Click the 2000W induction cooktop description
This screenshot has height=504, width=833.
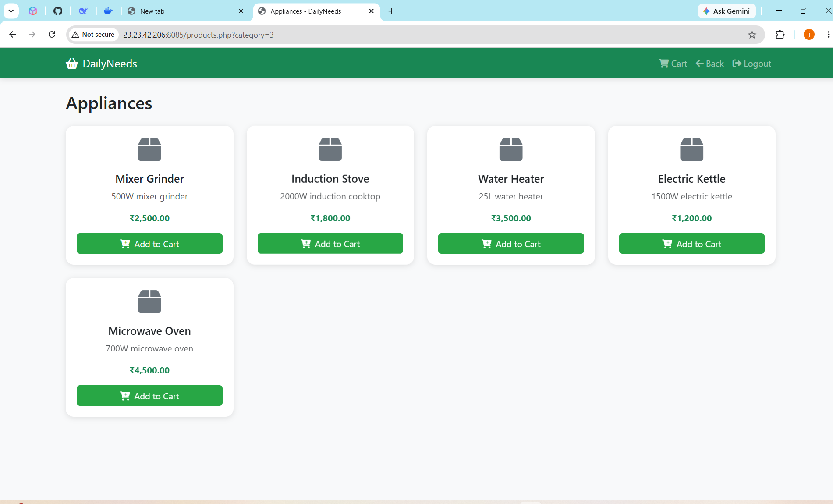[330, 196]
